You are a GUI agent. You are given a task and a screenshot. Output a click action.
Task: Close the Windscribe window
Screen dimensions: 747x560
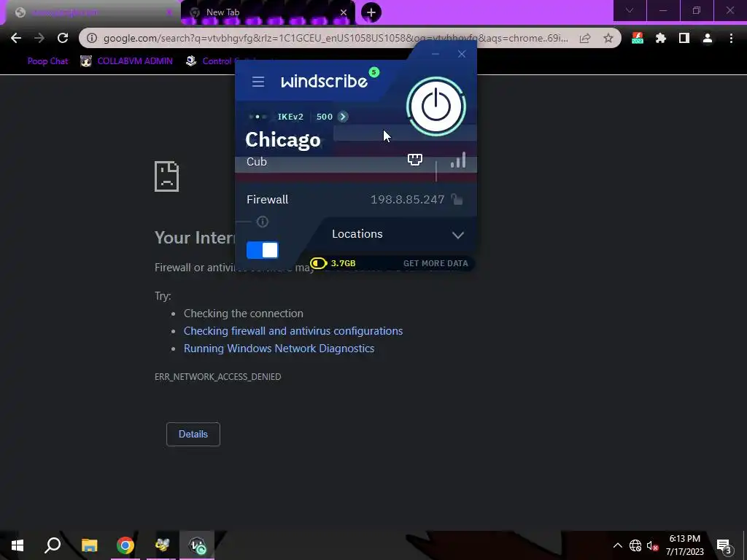coord(462,54)
